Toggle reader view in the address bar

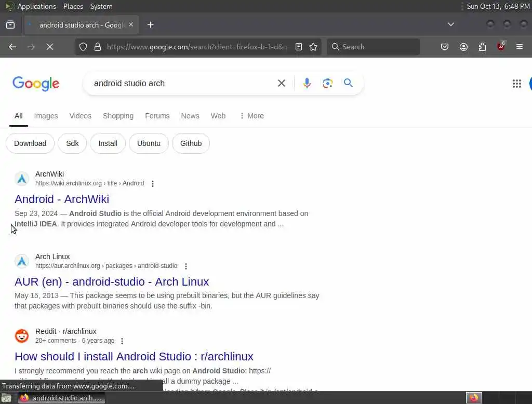[x=299, y=47]
